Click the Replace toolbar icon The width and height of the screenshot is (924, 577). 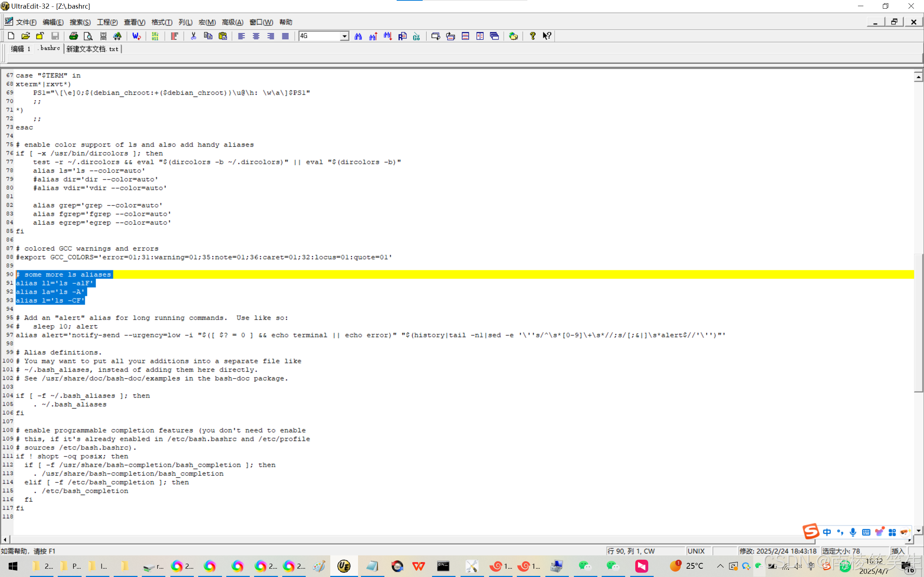402,36
